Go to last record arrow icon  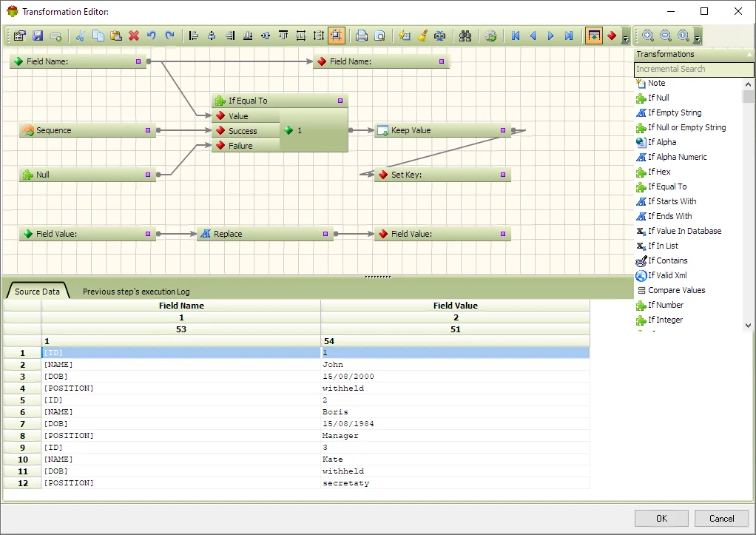(x=568, y=36)
